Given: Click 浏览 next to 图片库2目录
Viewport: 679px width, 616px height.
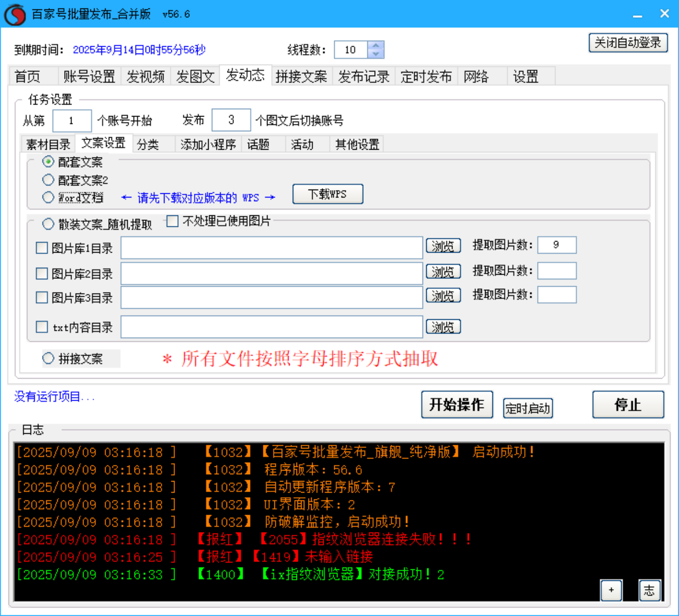Looking at the screenshot, I should [443, 271].
